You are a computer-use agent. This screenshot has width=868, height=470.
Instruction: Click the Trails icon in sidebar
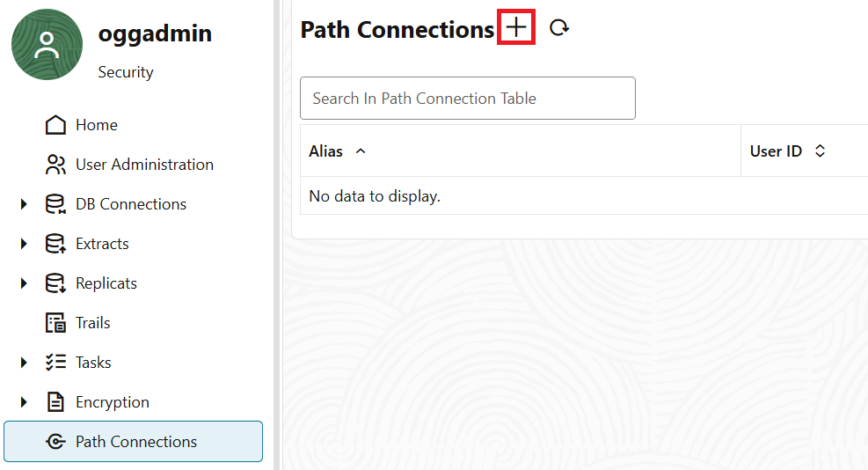point(55,323)
